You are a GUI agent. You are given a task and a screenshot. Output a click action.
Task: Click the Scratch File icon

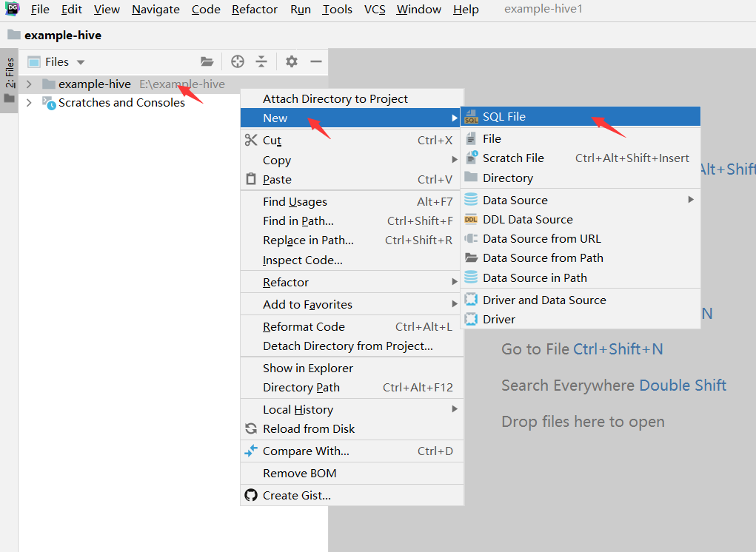tap(471, 158)
